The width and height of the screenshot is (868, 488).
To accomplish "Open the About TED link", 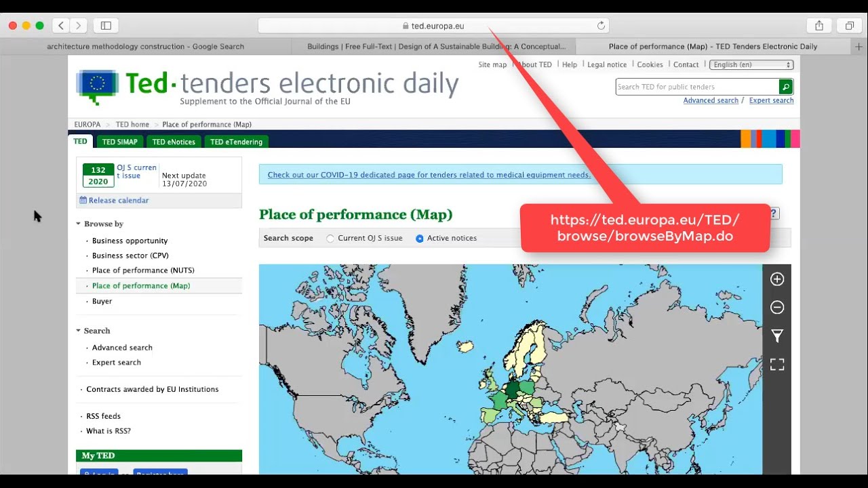I will pos(535,65).
